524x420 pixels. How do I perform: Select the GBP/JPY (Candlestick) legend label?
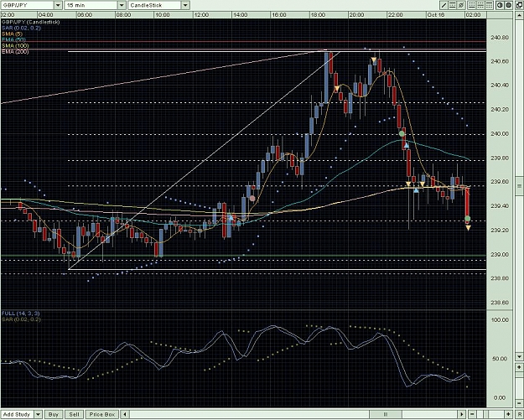pos(30,22)
